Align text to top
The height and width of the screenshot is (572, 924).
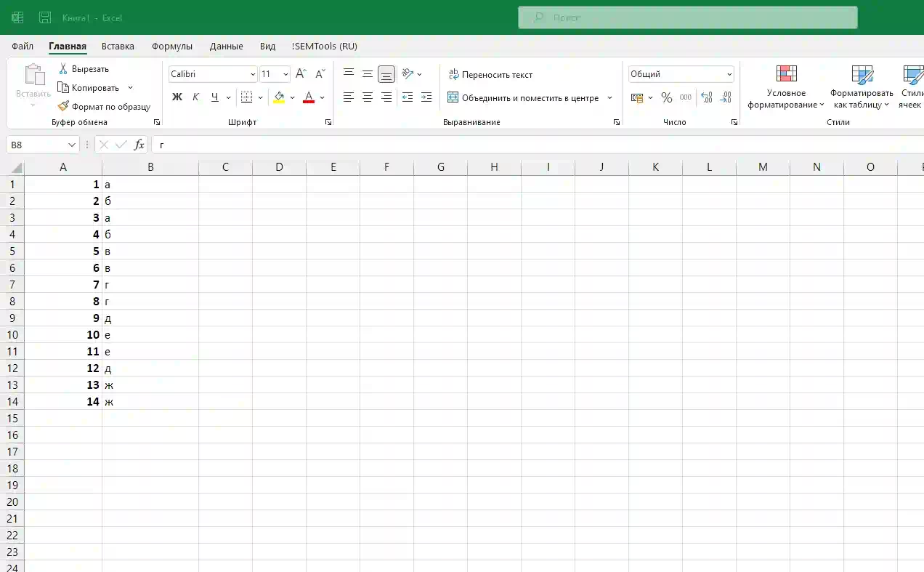pos(349,73)
